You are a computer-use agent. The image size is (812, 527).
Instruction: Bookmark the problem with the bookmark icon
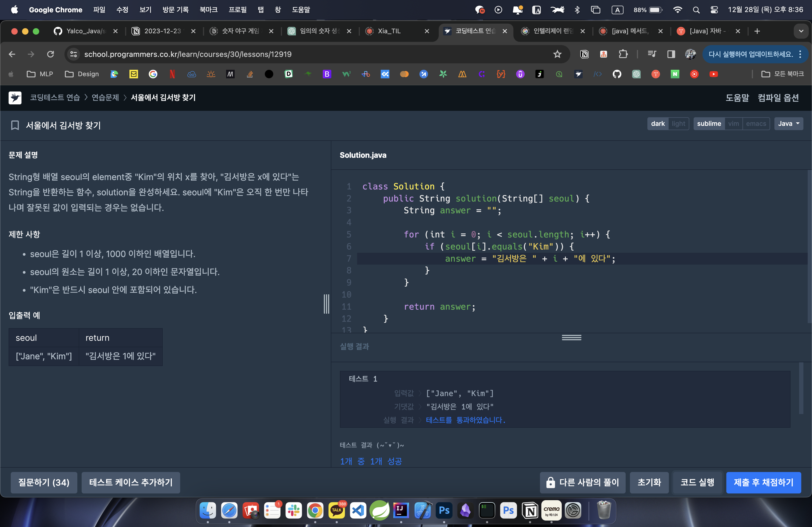tap(15, 125)
